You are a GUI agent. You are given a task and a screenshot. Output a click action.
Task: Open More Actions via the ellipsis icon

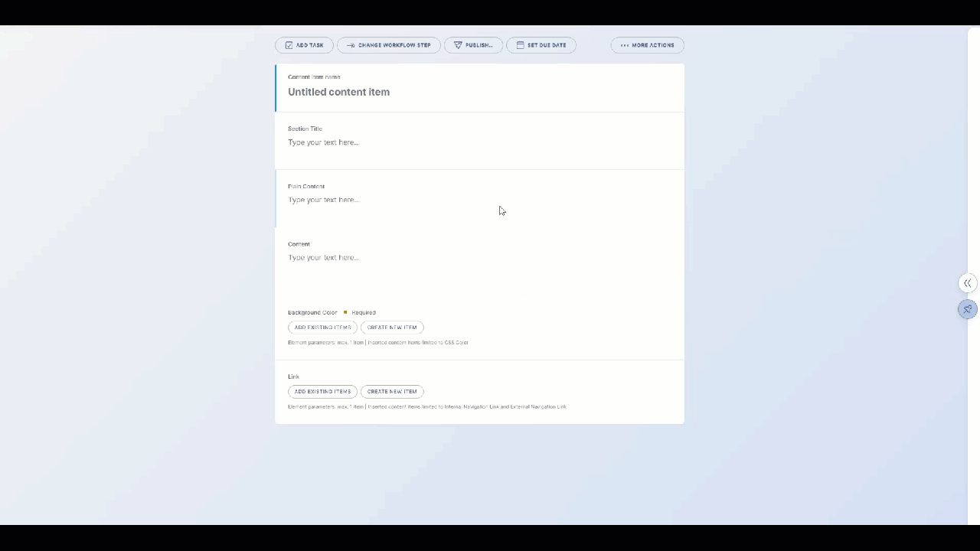coord(626,45)
